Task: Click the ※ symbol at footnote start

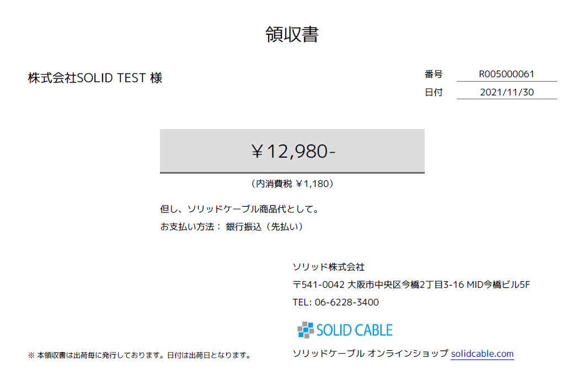Action: click(31, 355)
